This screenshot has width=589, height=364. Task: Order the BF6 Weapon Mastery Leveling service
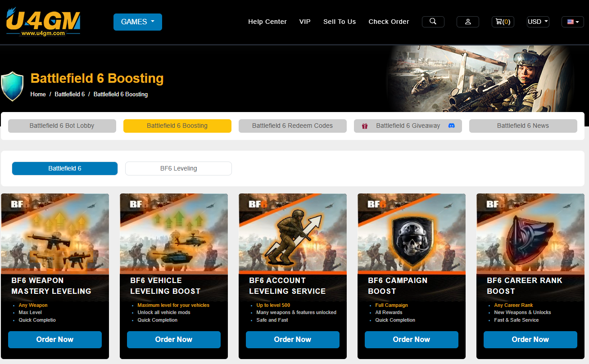[x=55, y=340]
